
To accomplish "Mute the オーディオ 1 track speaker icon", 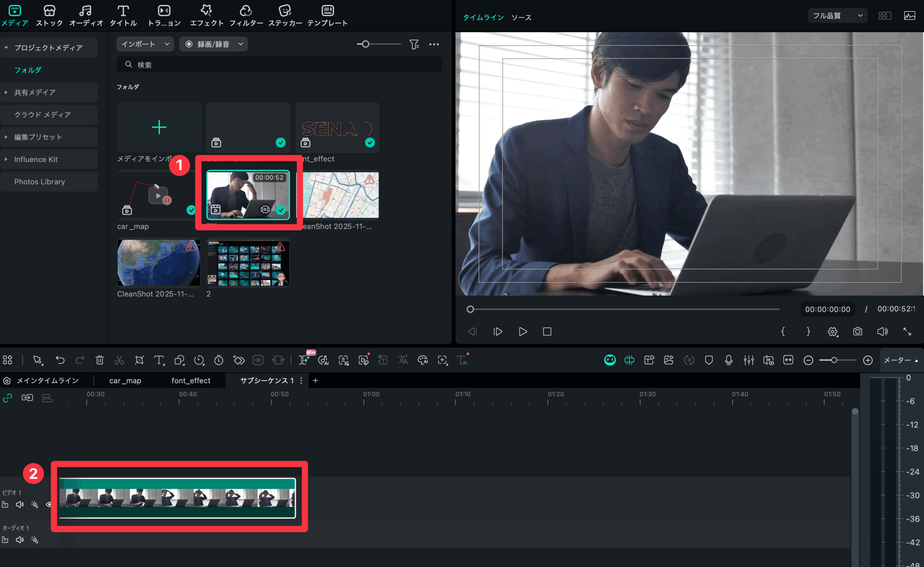I will [19, 540].
